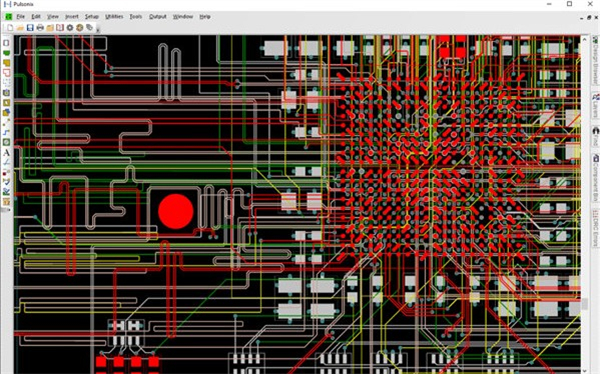Expand the DRC Errors side panel
The image size is (600, 374).
[x=595, y=228]
